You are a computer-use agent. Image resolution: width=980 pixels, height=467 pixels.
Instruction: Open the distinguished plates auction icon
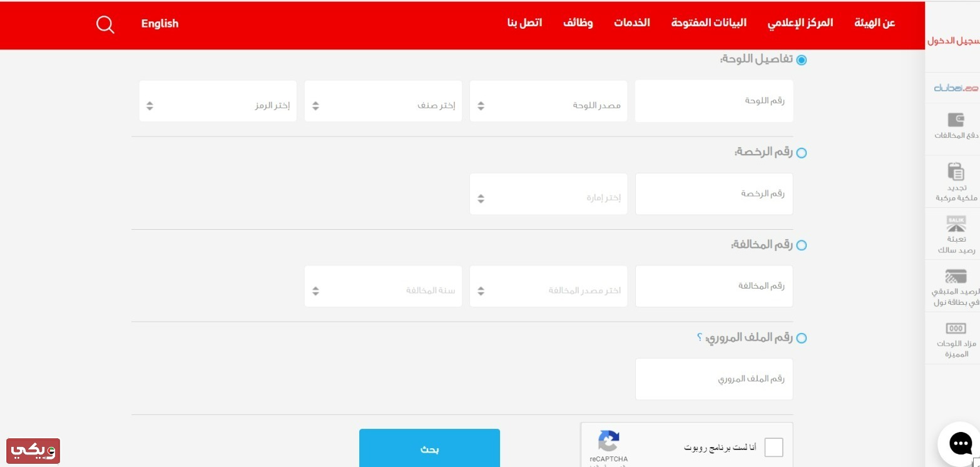(x=956, y=328)
